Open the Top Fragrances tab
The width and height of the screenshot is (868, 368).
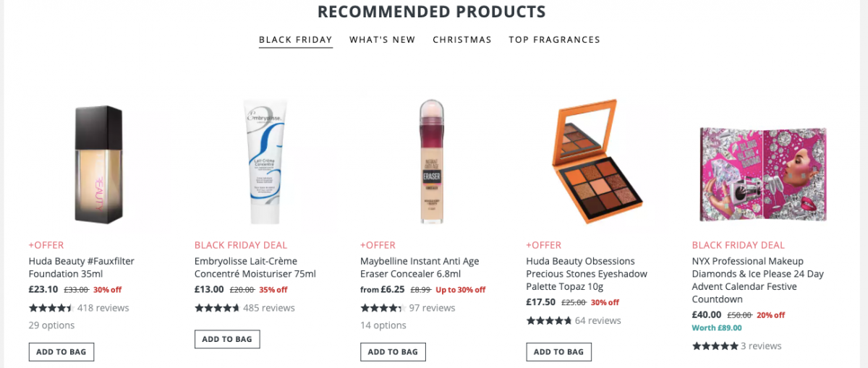click(554, 40)
